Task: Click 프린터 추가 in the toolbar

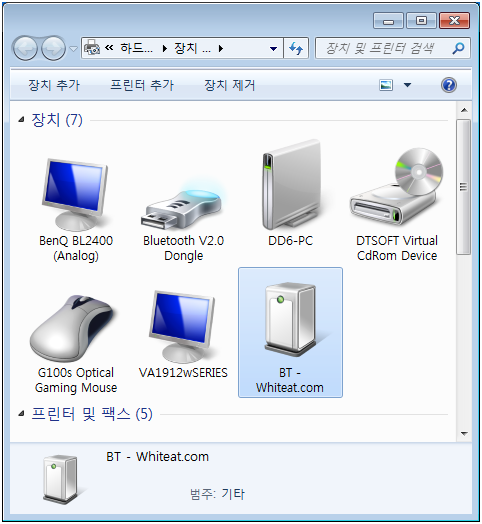Action: pos(142,85)
